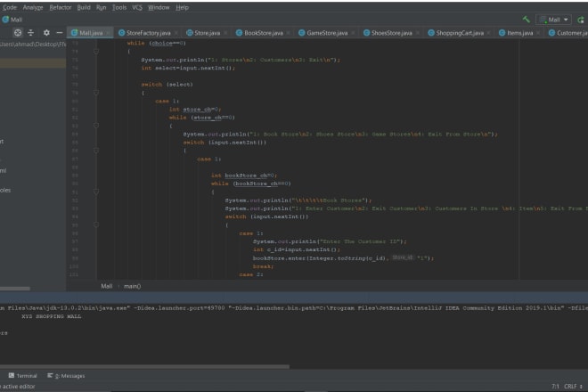Screen dimensions: 588x392
Task: Click the green run icon beside Mall configuration
Action: [581, 20]
